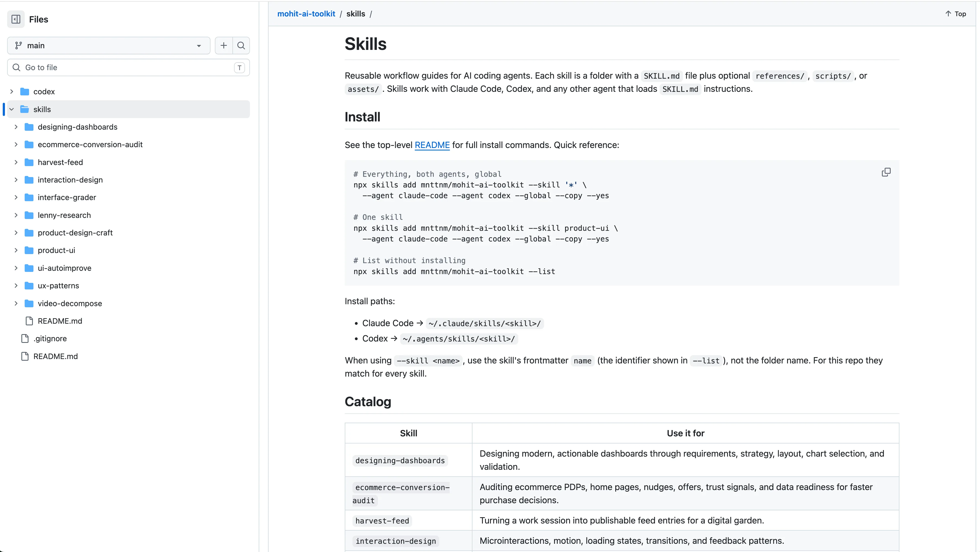Open interface-grader tree item
Viewport: 980px width, 552px height.
coord(67,197)
